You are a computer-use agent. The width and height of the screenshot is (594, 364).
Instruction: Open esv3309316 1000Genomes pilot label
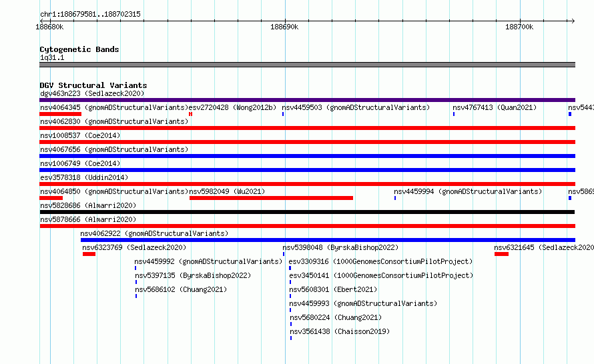(380, 261)
